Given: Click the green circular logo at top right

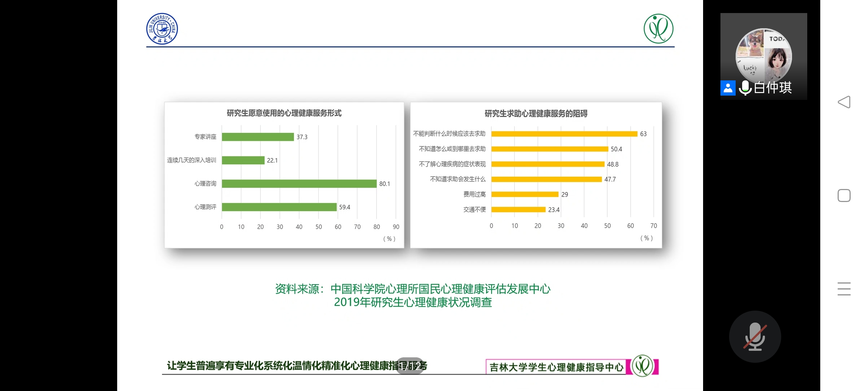Looking at the screenshot, I should [658, 29].
